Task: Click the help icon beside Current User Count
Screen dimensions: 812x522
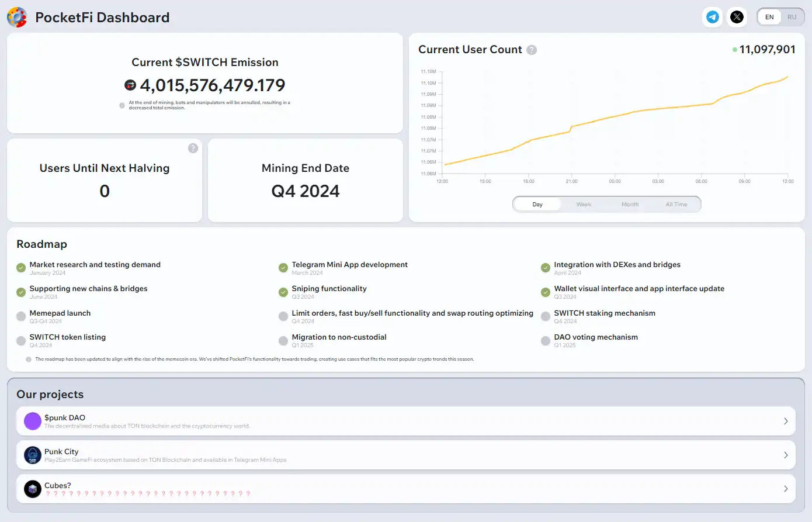Action: pyautogui.click(x=532, y=50)
